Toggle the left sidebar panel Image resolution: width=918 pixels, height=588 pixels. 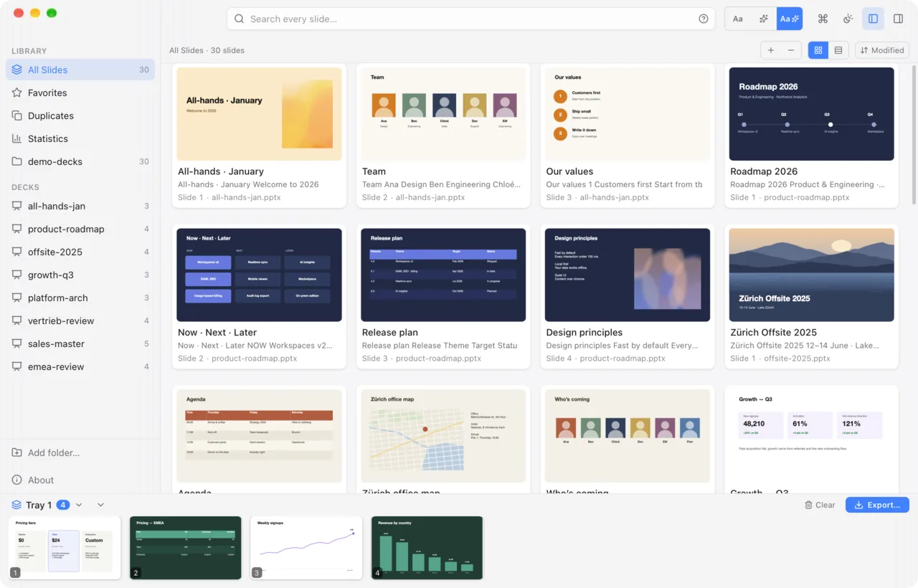point(873,19)
